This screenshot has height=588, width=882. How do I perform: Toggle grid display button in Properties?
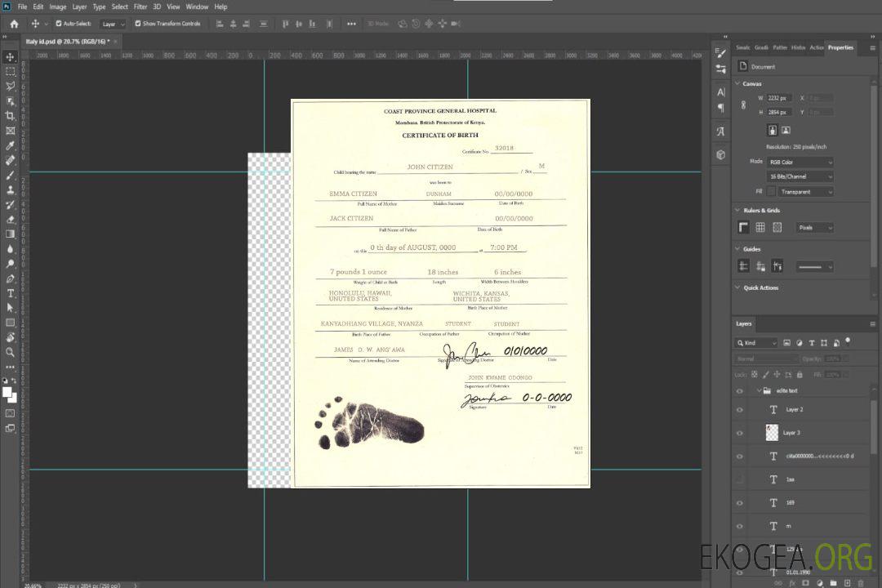[x=760, y=227]
